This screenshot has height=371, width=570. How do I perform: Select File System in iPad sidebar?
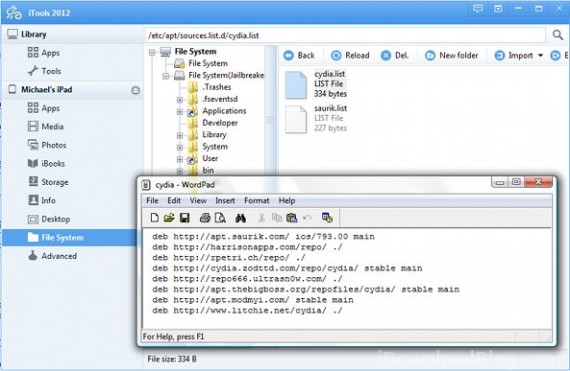pyautogui.click(x=69, y=237)
